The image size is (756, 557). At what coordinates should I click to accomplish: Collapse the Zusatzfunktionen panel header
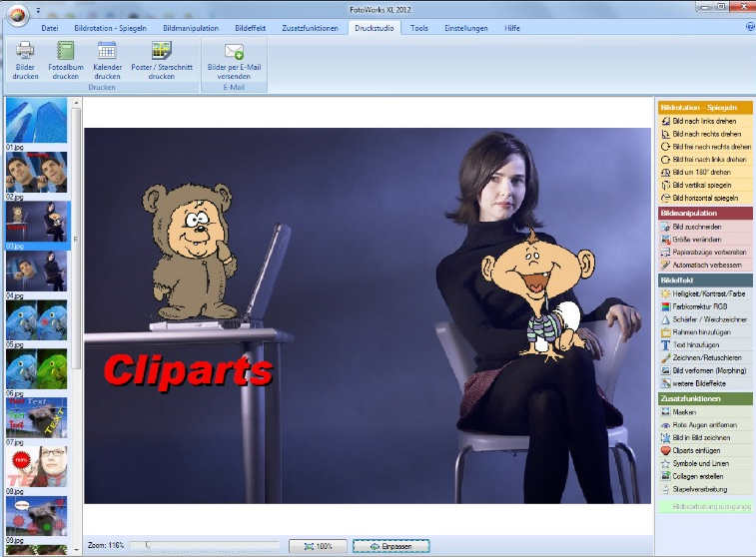[705, 399]
